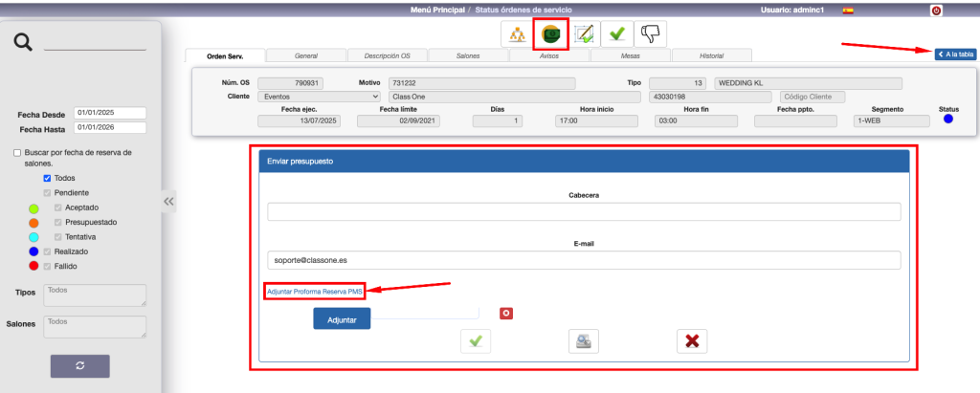
Task: Click the Adjuntar Proforma Reserva PMS link
Action: [x=315, y=291]
